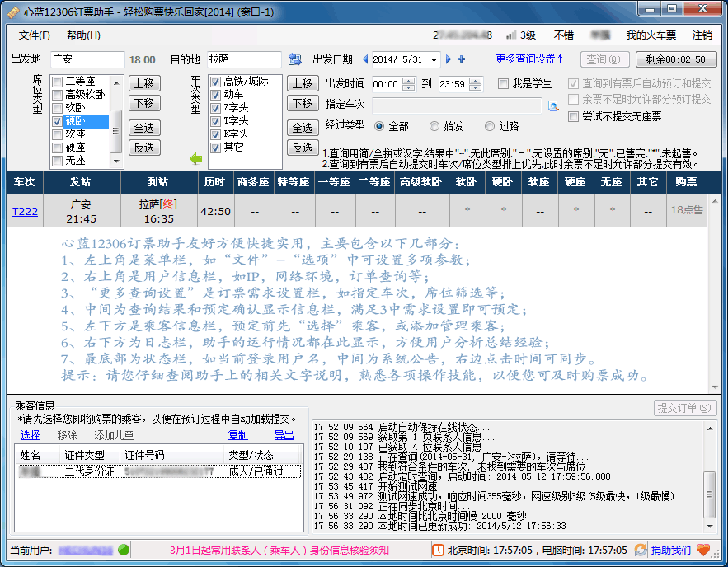Uncheck T字头 train type
The image size is (728, 567).
[x=215, y=121]
